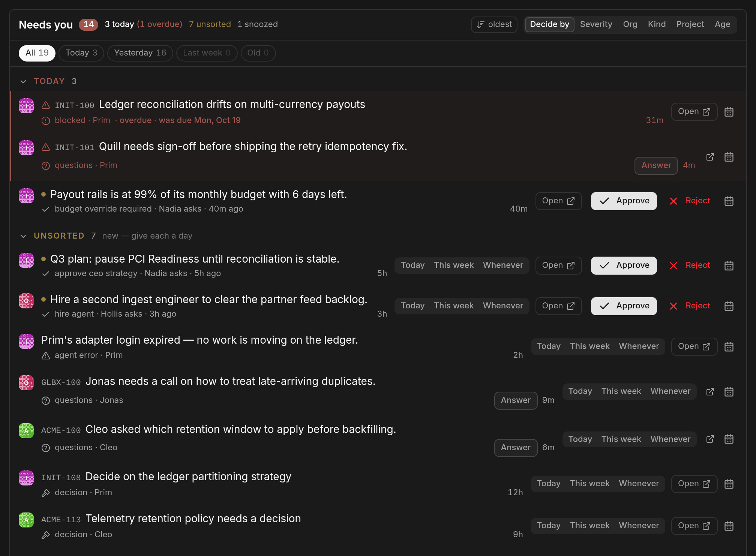This screenshot has height=556, width=756.
Task: Group by Decide by
Action: pyautogui.click(x=549, y=24)
